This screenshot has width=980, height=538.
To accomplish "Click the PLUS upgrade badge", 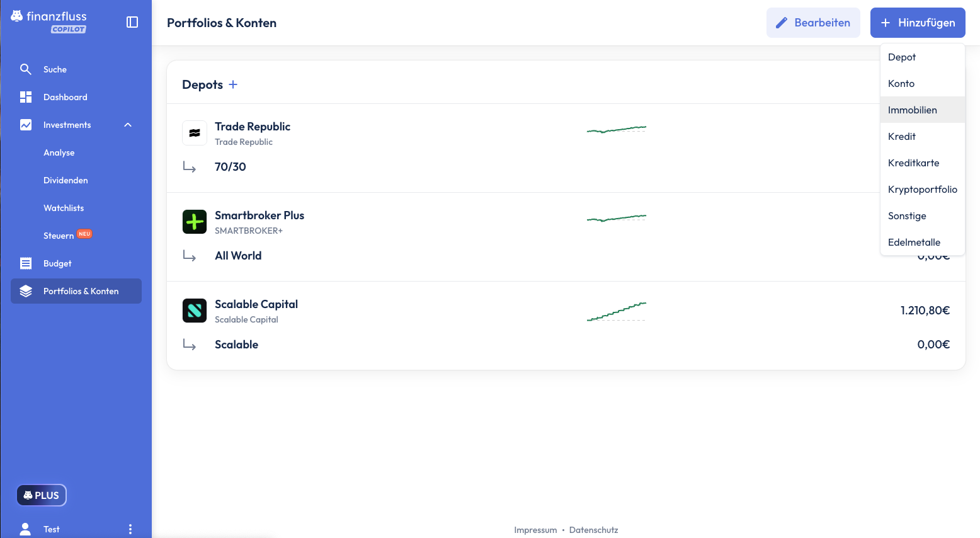I will 42,495.
